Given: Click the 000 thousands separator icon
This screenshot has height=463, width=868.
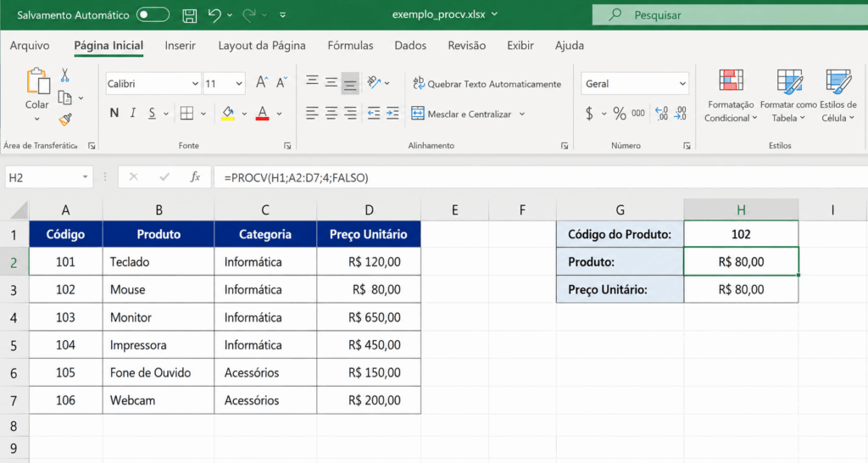Looking at the screenshot, I should [x=638, y=114].
